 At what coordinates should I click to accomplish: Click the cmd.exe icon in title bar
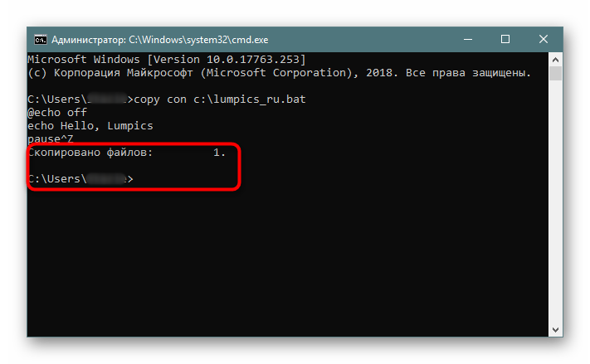(x=41, y=40)
